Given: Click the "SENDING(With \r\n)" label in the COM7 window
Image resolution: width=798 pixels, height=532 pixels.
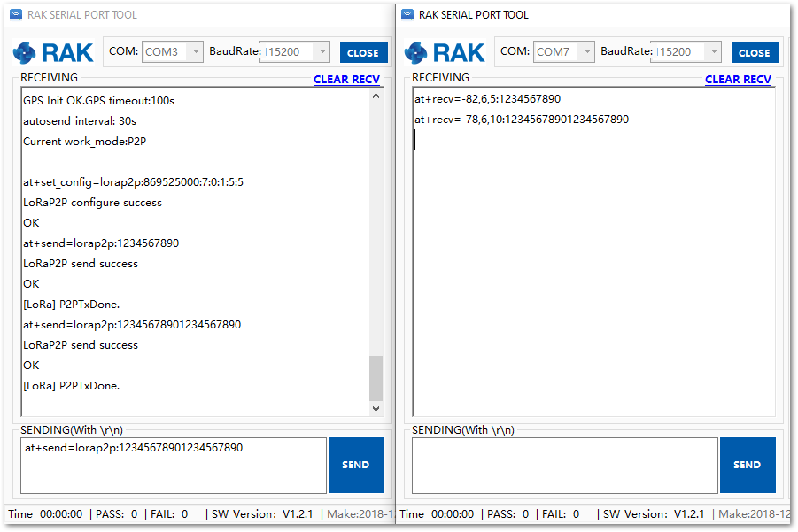Looking at the screenshot, I should click(463, 430).
